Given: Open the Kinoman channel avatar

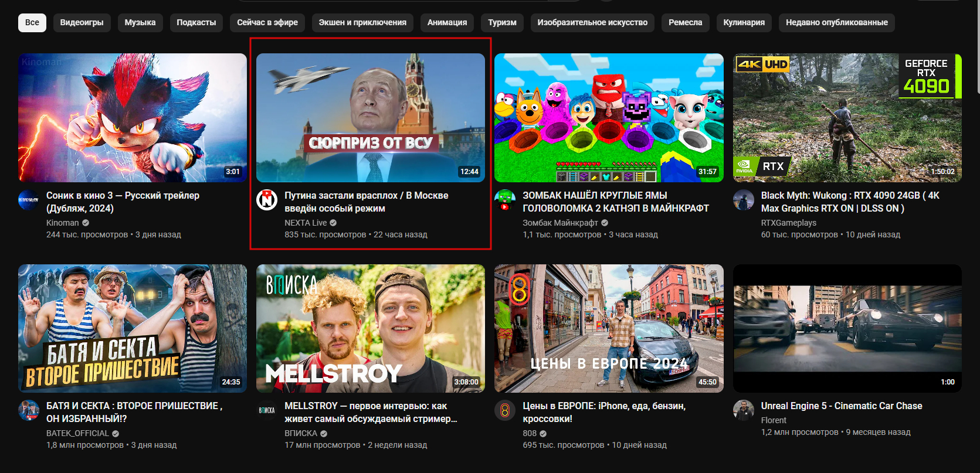Looking at the screenshot, I should 28,200.
